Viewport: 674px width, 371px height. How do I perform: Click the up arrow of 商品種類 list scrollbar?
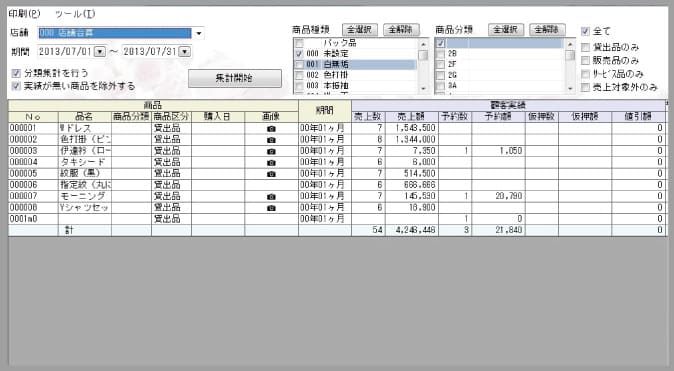point(423,43)
